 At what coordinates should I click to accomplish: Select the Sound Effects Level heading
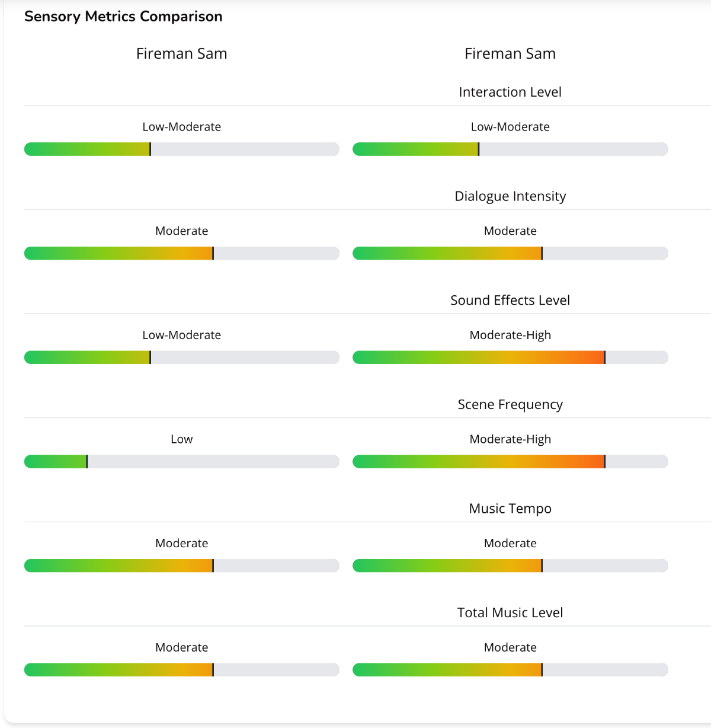point(510,301)
